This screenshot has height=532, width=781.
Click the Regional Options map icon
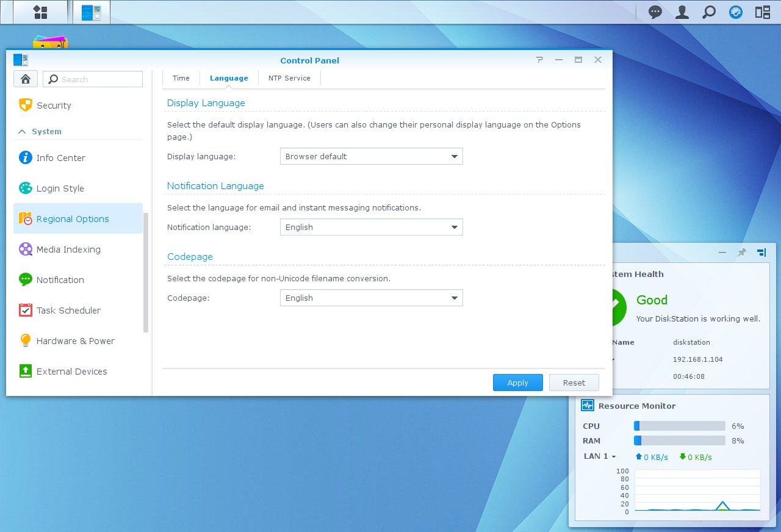click(25, 218)
